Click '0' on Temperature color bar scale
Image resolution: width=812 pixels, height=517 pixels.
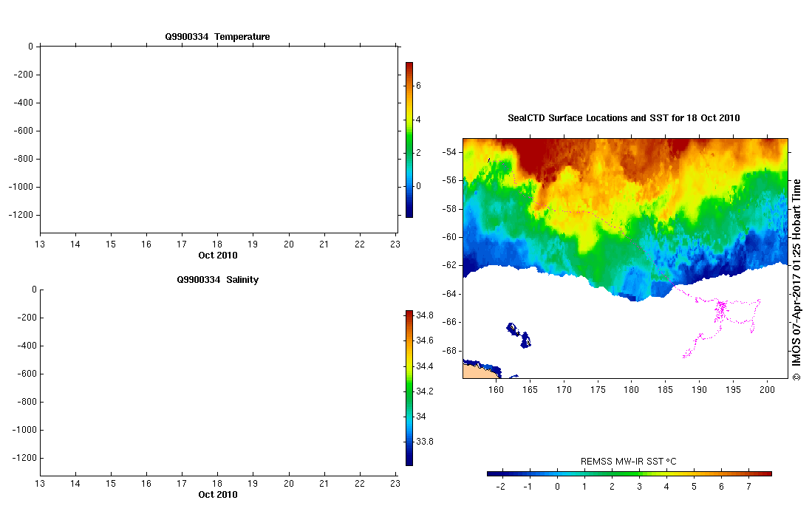(x=418, y=186)
